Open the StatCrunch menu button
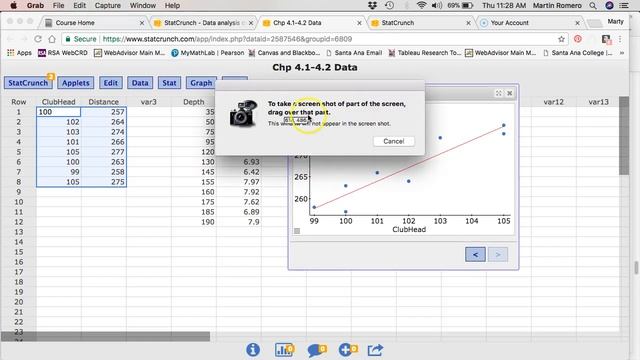Viewport: 640px width, 360px height. (28, 83)
